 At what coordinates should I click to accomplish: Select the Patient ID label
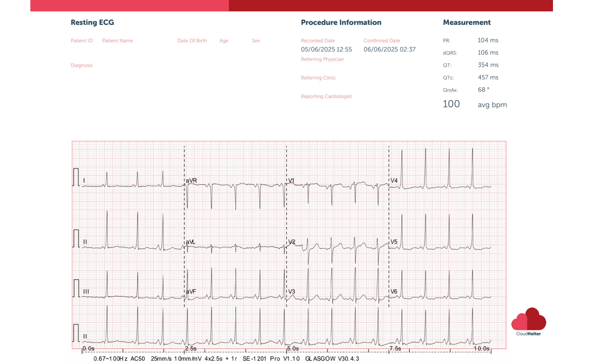81,41
